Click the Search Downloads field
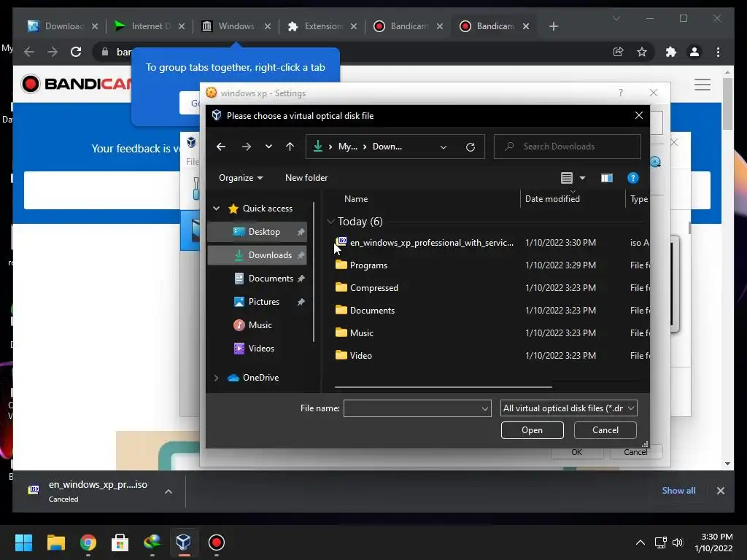Screen dimensions: 747x560 568,147
